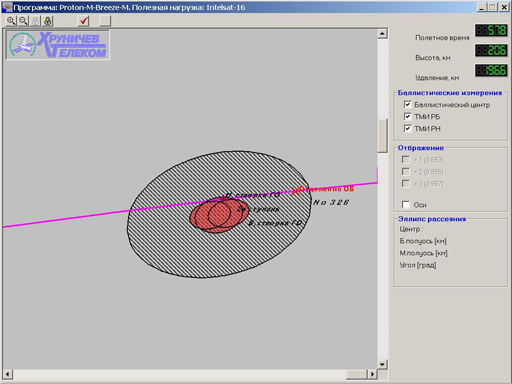This screenshot has height=384, width=512.
Task: Click the greyed-out third toolbar icon
Action: tap(35, 21)
